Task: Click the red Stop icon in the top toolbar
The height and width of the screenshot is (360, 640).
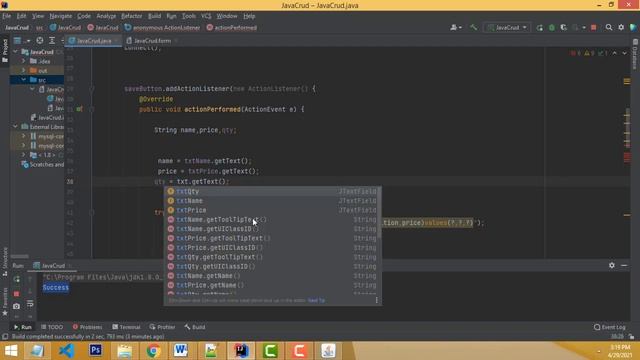Action: [594, 27]
